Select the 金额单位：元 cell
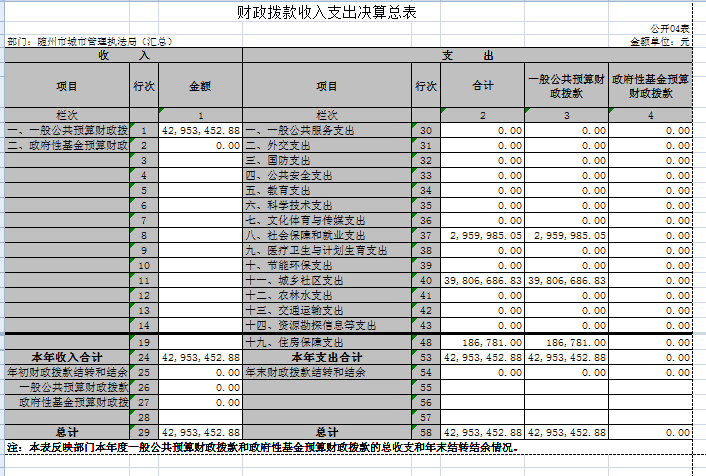 (660, 42)
